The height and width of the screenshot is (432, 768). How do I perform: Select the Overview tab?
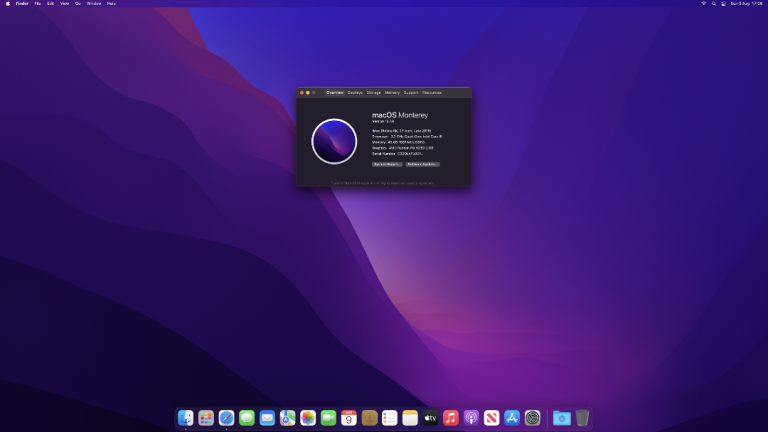[335, 93]
